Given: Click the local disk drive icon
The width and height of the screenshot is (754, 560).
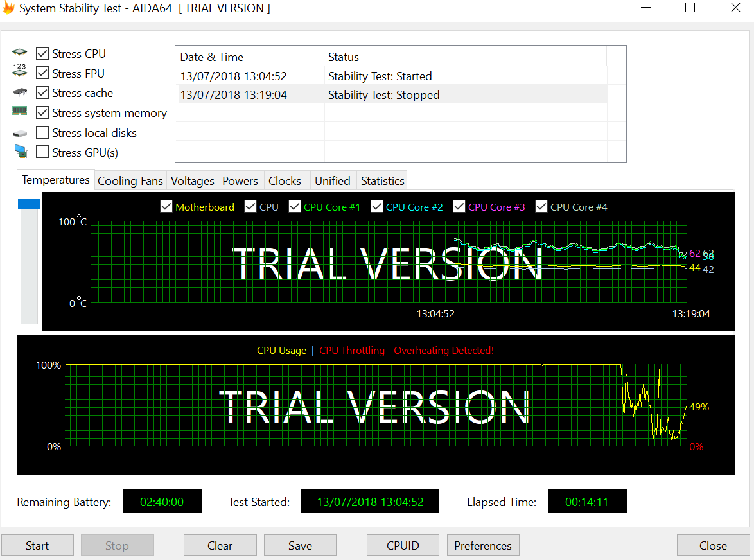Looking at the screenshot, I should click(20, 134).
